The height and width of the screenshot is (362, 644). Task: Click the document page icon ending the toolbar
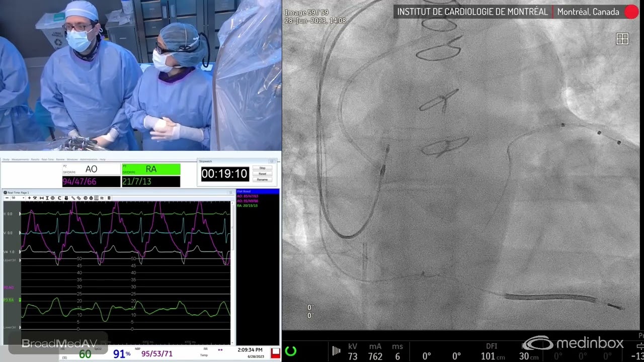109,198
